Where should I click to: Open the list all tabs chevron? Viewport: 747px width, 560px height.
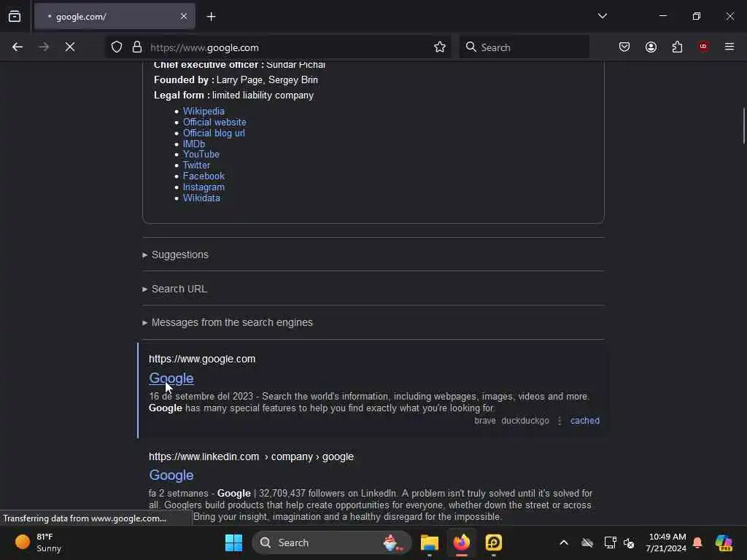click(x=602, y=16)
